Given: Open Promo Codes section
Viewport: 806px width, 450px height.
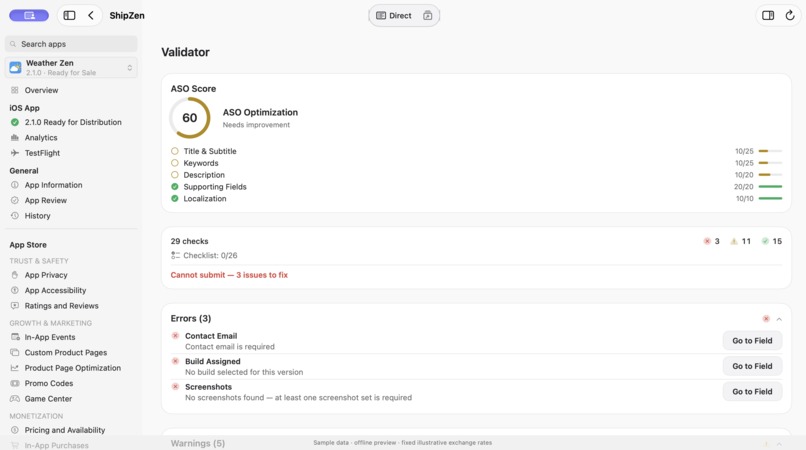Looking at the screenshot, I should pos(49,383).
